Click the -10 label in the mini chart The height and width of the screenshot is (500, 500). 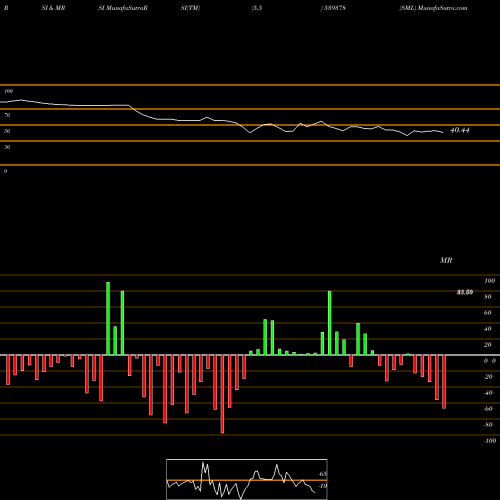322,486
